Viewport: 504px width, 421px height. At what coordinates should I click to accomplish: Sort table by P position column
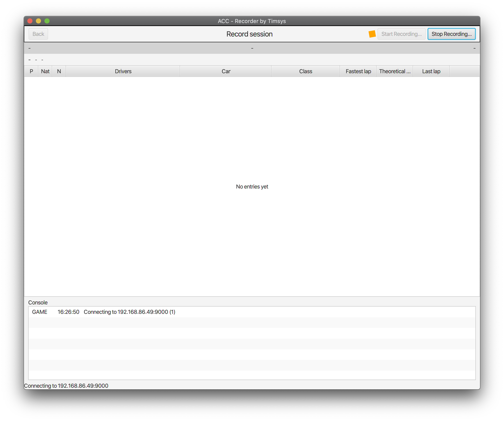pos(31,71)
